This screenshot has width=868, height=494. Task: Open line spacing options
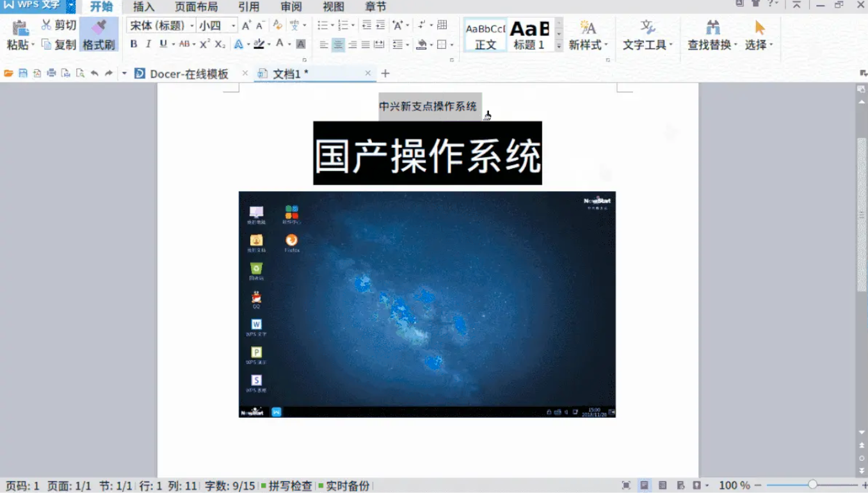point(398,45)
